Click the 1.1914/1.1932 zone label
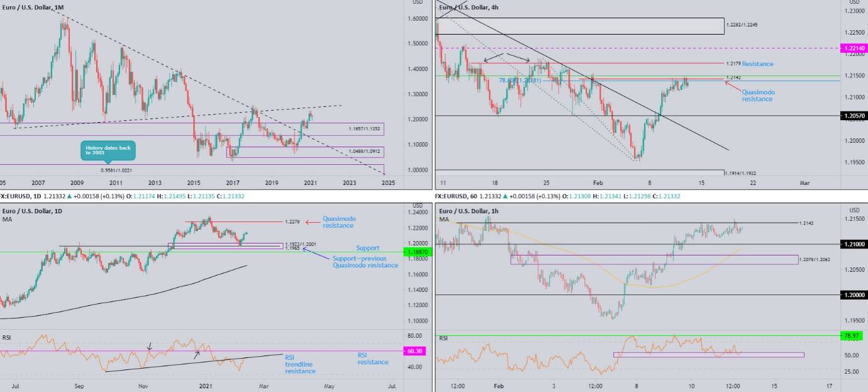 (x=740, y=172)
